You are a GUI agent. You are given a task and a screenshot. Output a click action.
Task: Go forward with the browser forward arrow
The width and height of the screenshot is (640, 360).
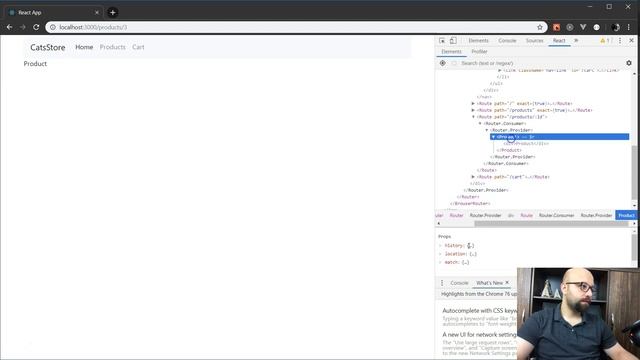click(x=23, y=27)
